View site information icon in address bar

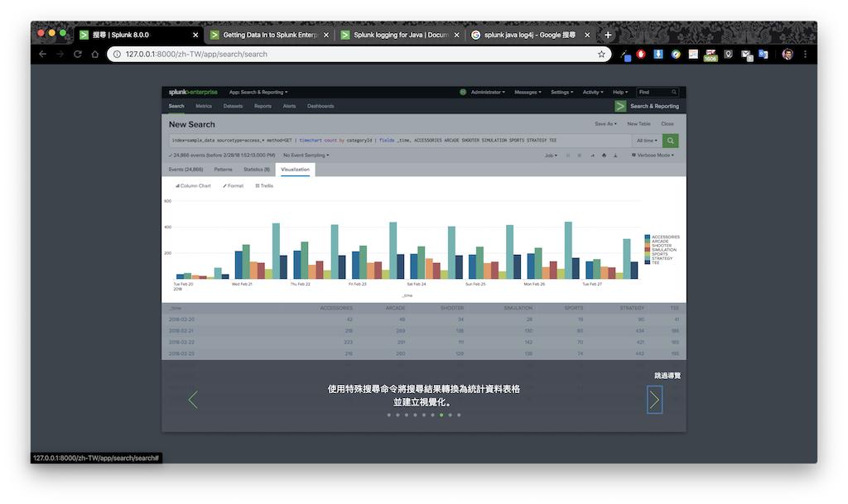point(117,54)
